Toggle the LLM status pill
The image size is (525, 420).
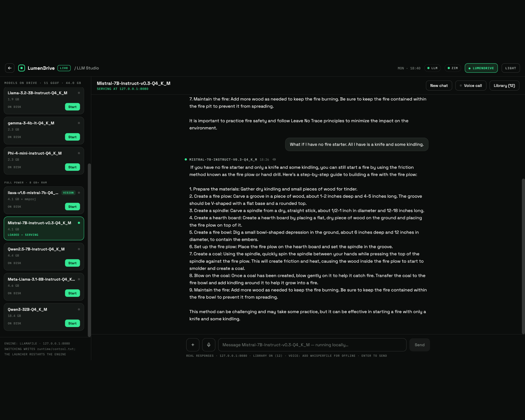point(432,68)
